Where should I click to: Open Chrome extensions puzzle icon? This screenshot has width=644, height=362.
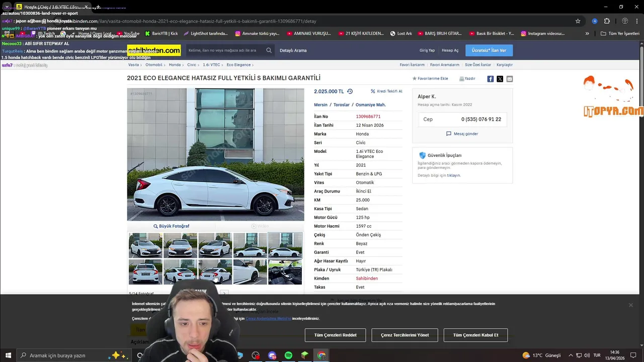point(607,21)
